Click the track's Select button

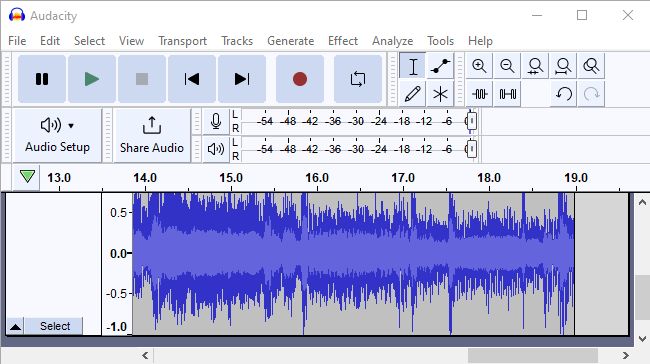(55, 326)
